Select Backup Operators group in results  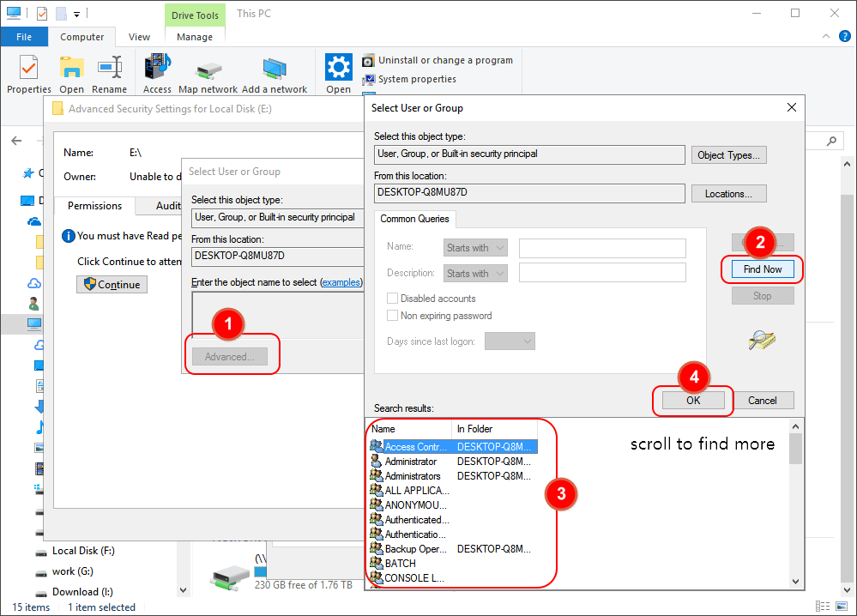click(415, 549)
